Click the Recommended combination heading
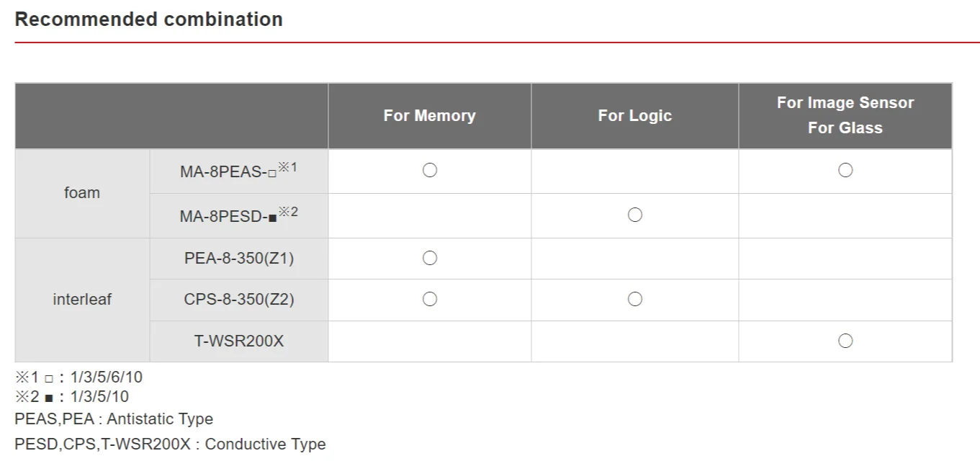 coord(148,19)
